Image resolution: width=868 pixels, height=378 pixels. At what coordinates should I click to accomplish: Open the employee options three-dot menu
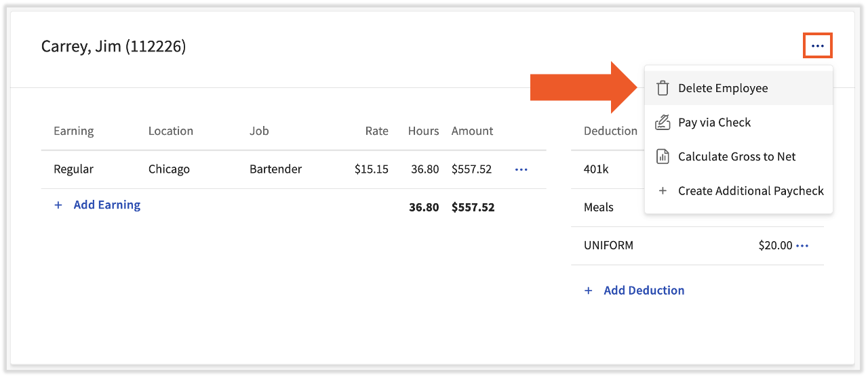pyautogui.click(x=817, y=46)
